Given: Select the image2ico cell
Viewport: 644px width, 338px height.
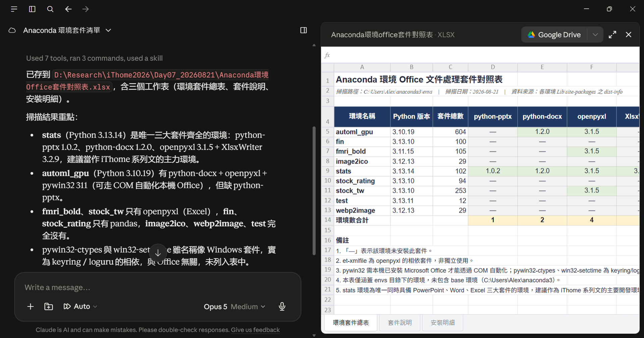Looking at the screenshot, I should click(x=362, y=161).
